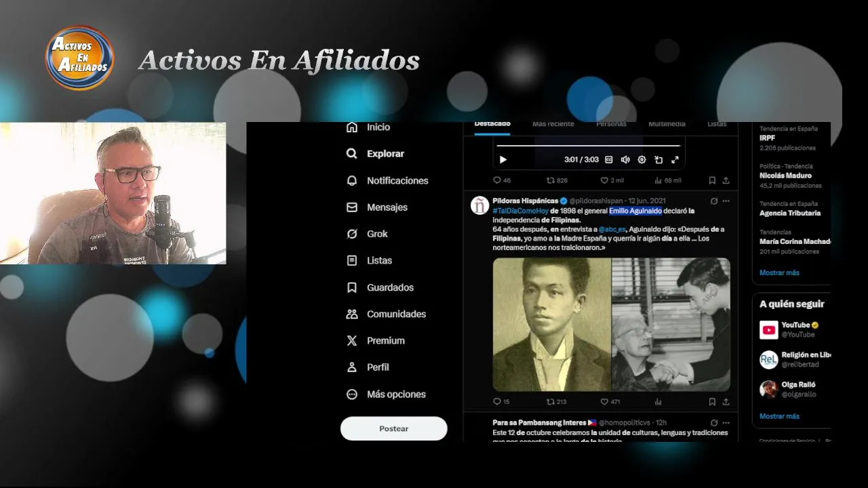Click Activos En Afiliados logo
Viewport: 868px width, 488px height.
[80, 58]
